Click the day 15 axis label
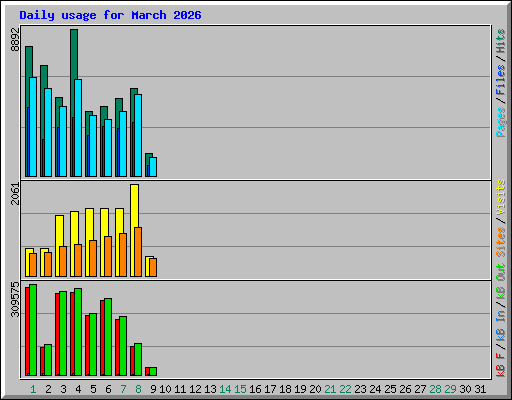512x400 pixels. [240, 389]
